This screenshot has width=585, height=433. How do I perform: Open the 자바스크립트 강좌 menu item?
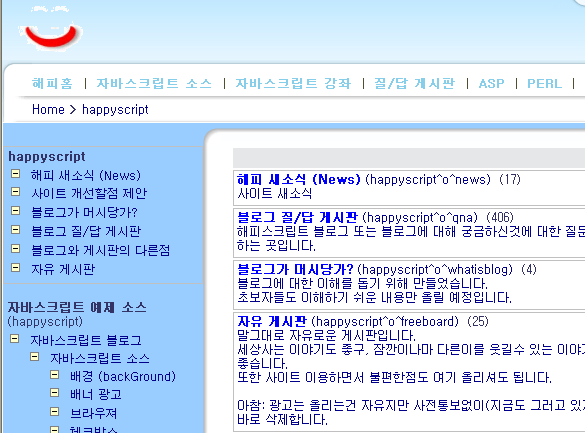[293, 83]
